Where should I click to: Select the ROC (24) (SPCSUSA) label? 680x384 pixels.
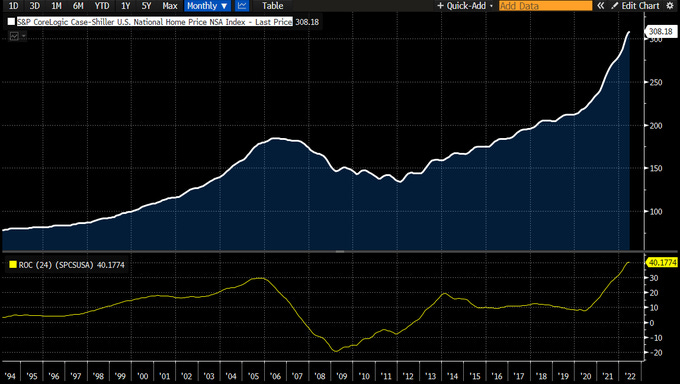coord(56,265)
